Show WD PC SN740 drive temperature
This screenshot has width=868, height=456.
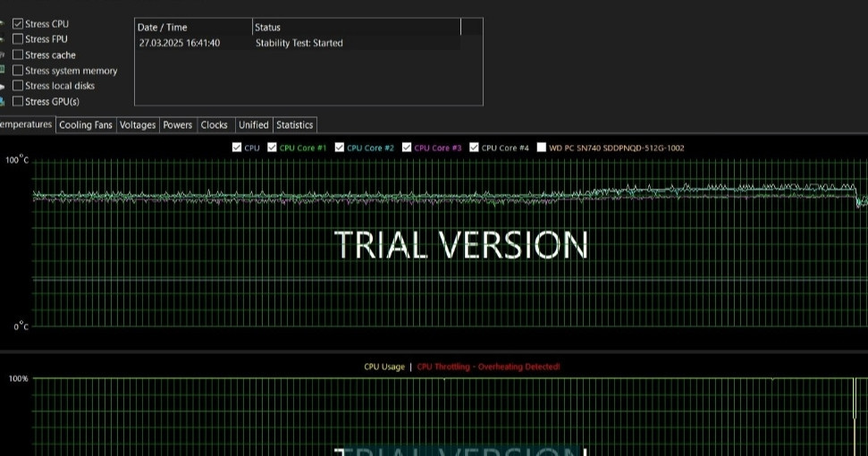[x=542, y=148]
